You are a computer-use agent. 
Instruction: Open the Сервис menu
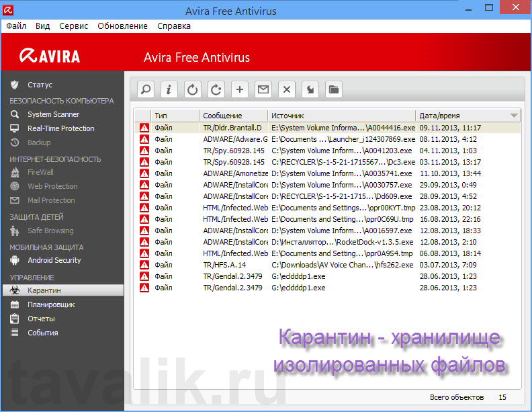tap(74, 26)
